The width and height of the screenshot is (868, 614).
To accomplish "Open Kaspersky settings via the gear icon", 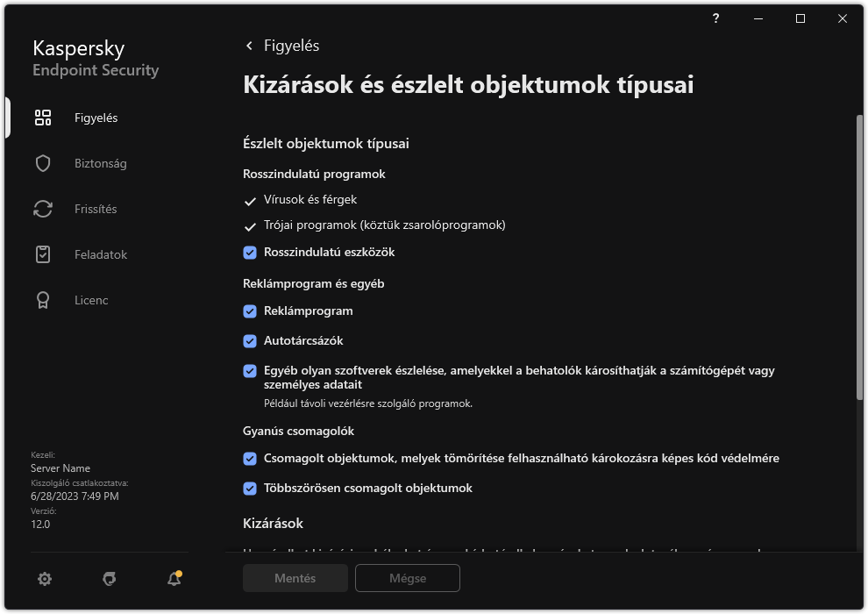I will (44, 578).
